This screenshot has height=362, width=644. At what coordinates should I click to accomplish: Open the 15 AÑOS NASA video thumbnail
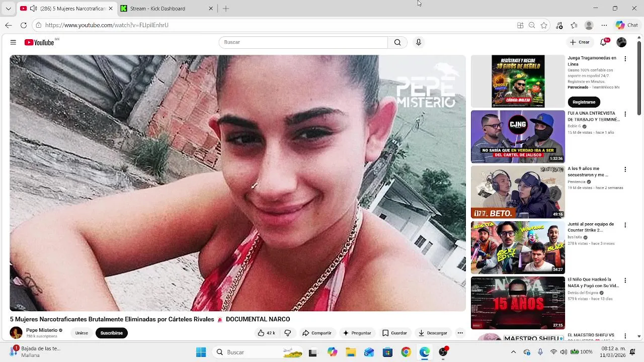click(x=518, y=303)
